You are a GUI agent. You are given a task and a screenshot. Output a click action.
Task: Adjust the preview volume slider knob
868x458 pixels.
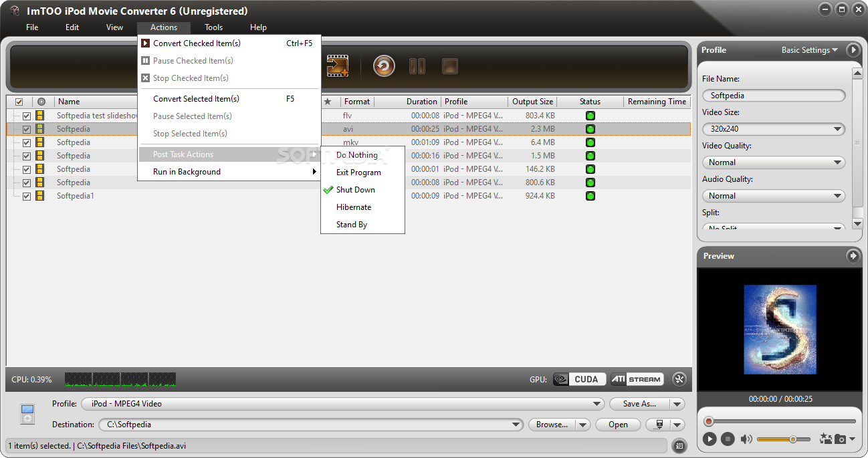[792, 439]
